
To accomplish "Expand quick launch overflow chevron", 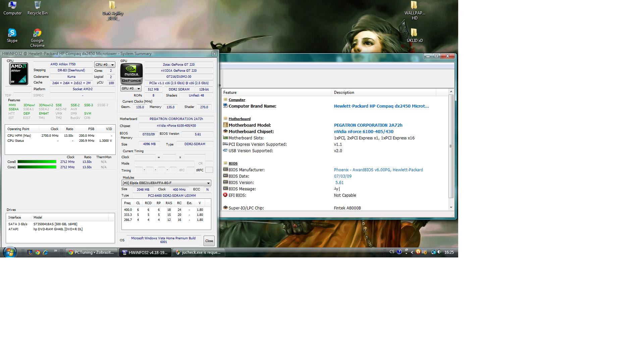I will [55, 251].
